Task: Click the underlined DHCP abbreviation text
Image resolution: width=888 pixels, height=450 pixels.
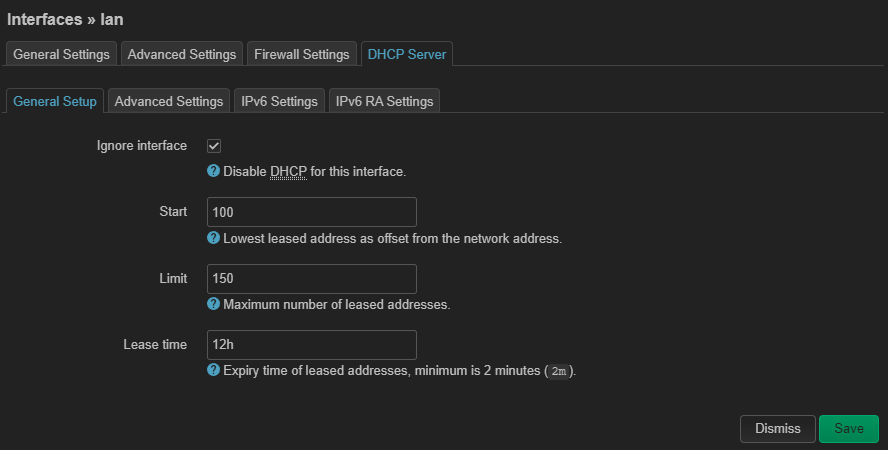Action: pos(288,172)
